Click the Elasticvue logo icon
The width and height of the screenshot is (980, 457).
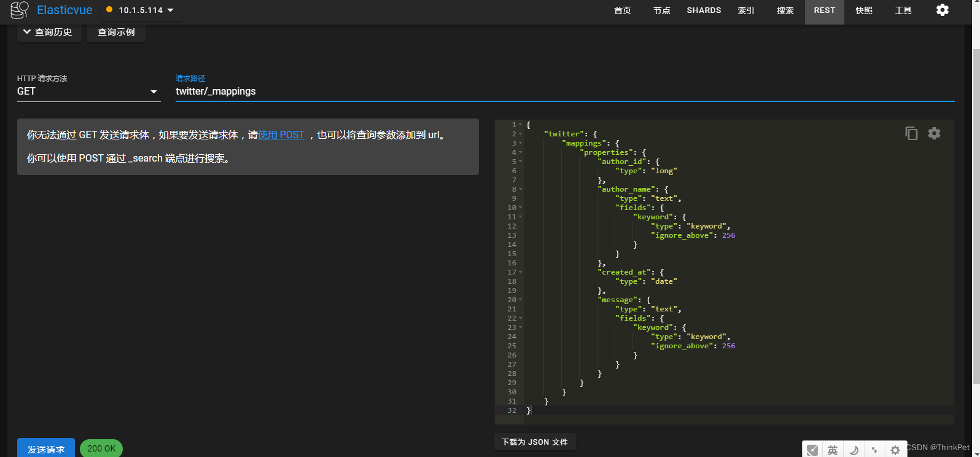point(20,10)
